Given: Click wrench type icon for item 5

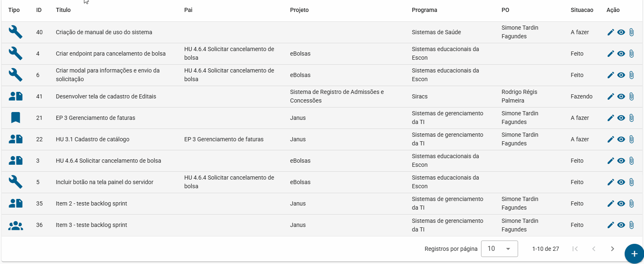Looking at the screenshot, I should click(16, 182).
